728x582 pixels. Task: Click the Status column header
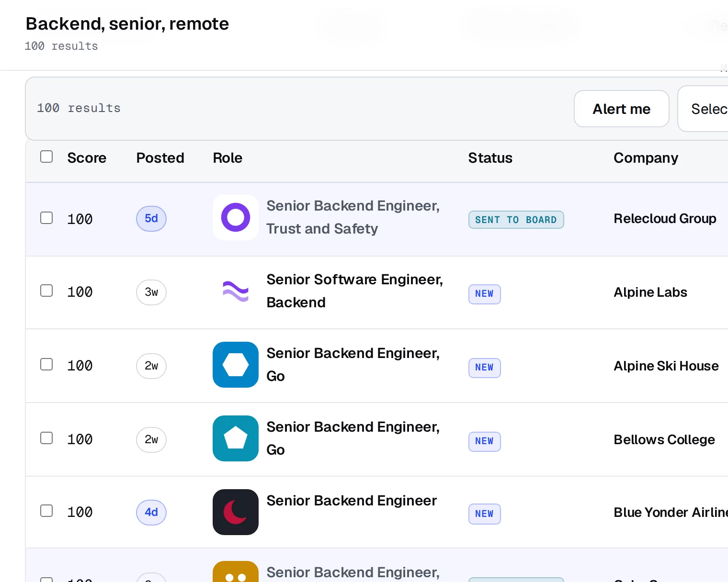(490, 158)
